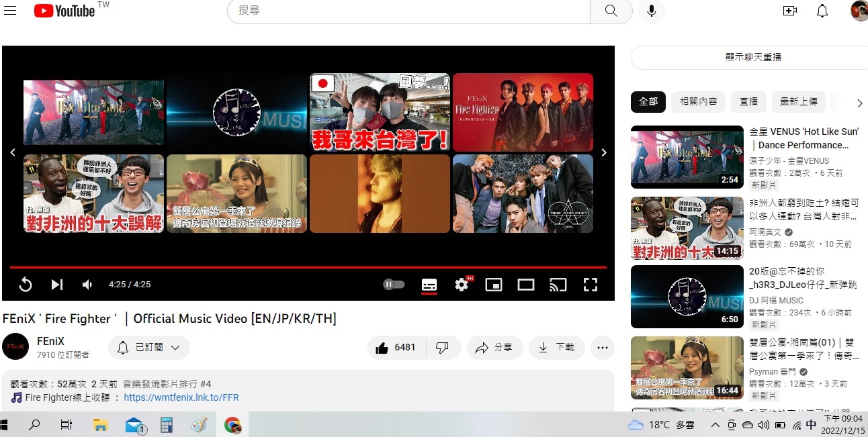Open the create video icon

coord(790,11)
